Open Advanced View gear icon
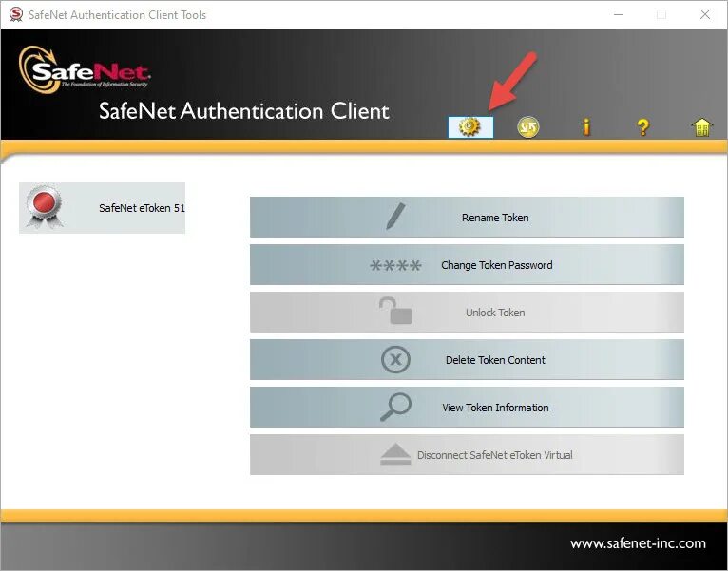 coord(470,126)
